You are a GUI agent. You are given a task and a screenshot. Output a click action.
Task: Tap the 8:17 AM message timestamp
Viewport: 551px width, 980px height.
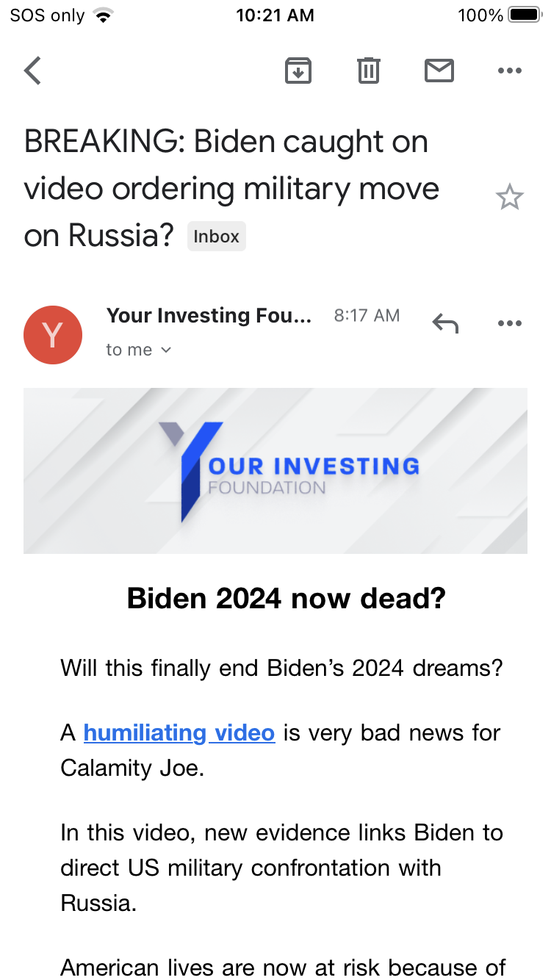(367, 315)
